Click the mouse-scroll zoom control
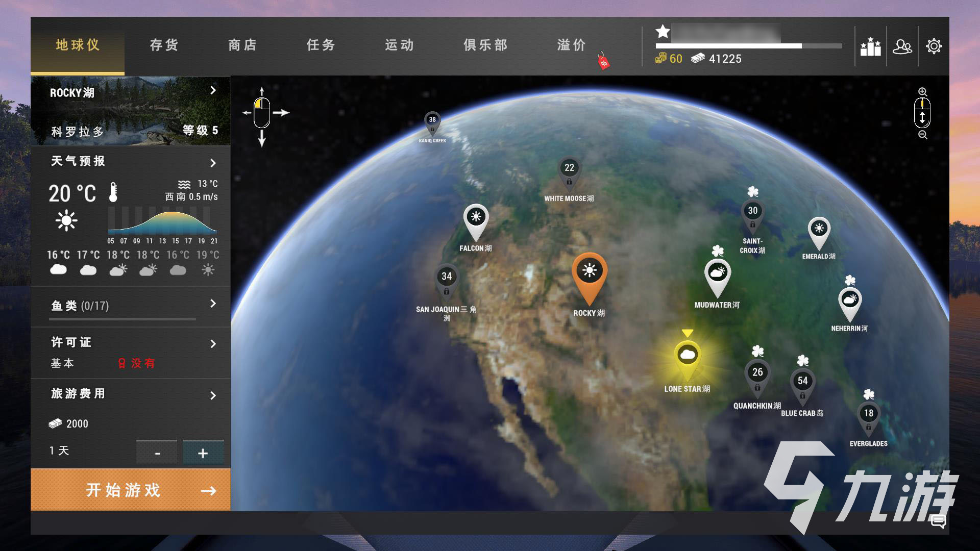 922,113
